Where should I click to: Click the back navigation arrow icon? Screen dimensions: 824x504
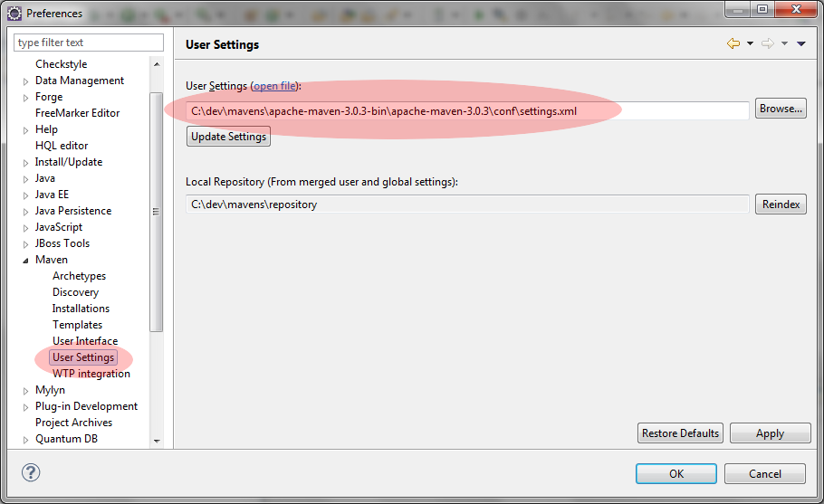pos(733,44)
